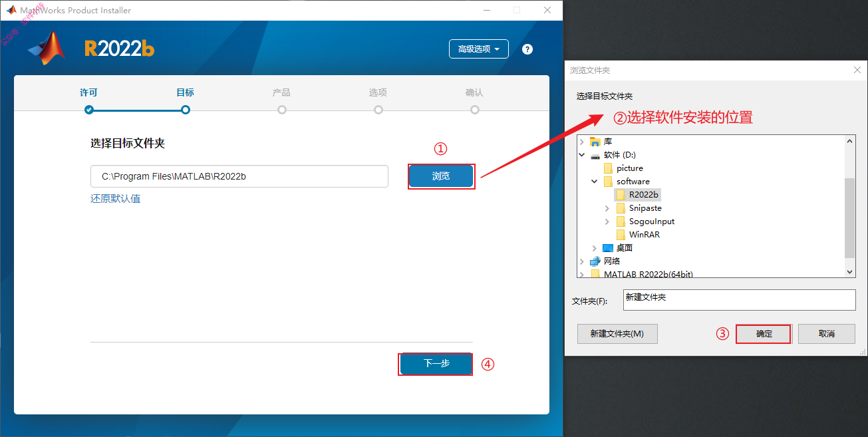Click the 文件夹(F) folder name field

[x=740, y=300]
